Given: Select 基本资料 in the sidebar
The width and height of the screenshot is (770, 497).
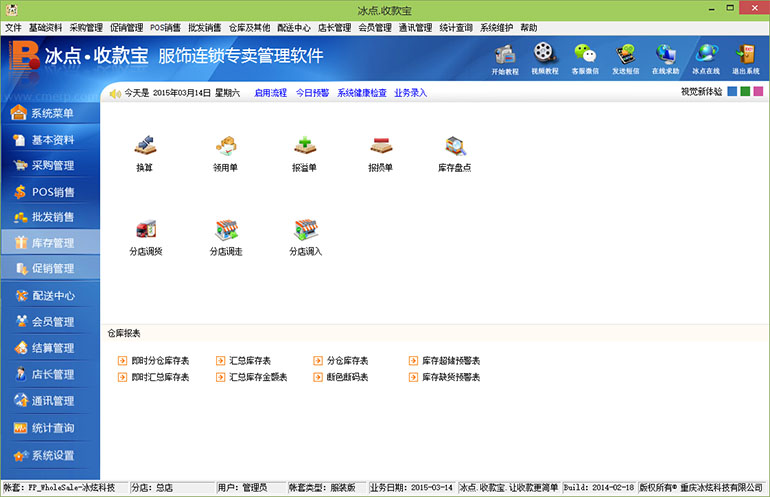Looking at the screenshot, I should click(50, 140).
